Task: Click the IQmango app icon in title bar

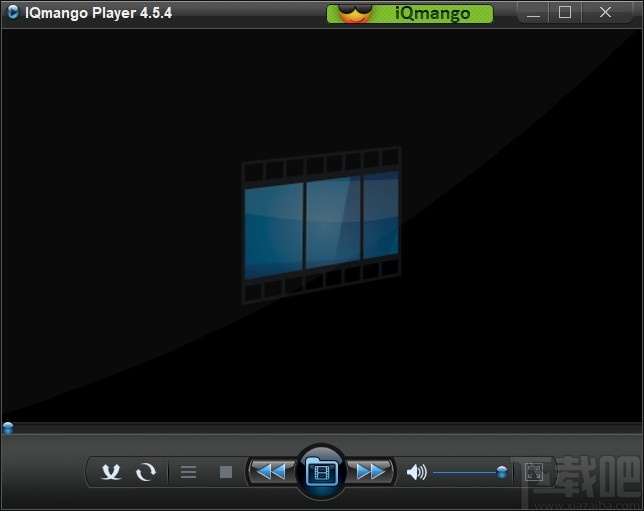Action: tap(12, 13)
